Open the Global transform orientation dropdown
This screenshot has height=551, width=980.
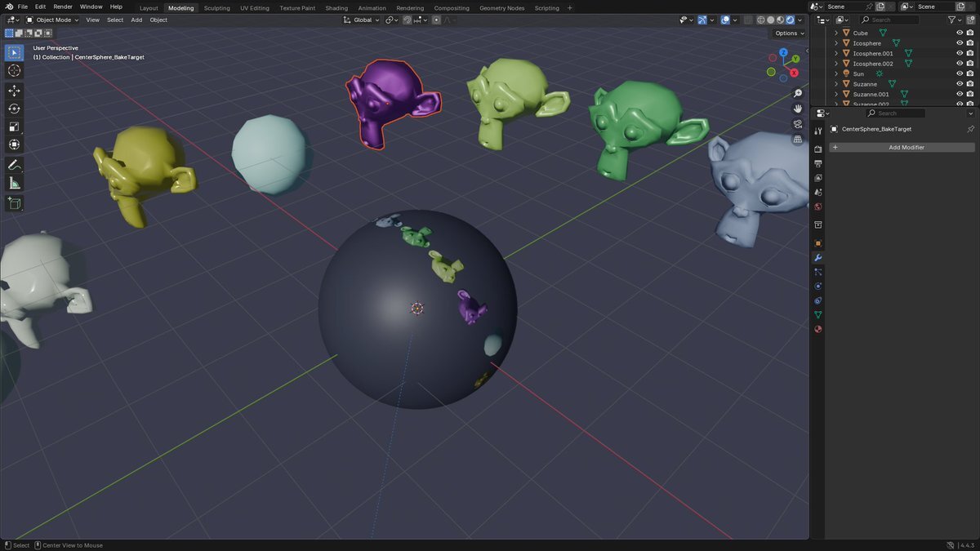(x=361, y=20)
